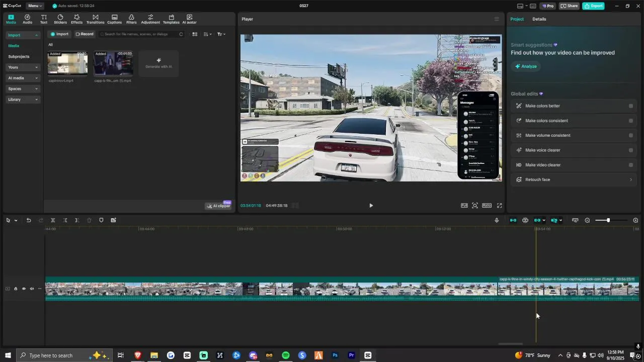Delete left of playhead tool
Screen dimensions: 644x362
click(x=65, y=220)
